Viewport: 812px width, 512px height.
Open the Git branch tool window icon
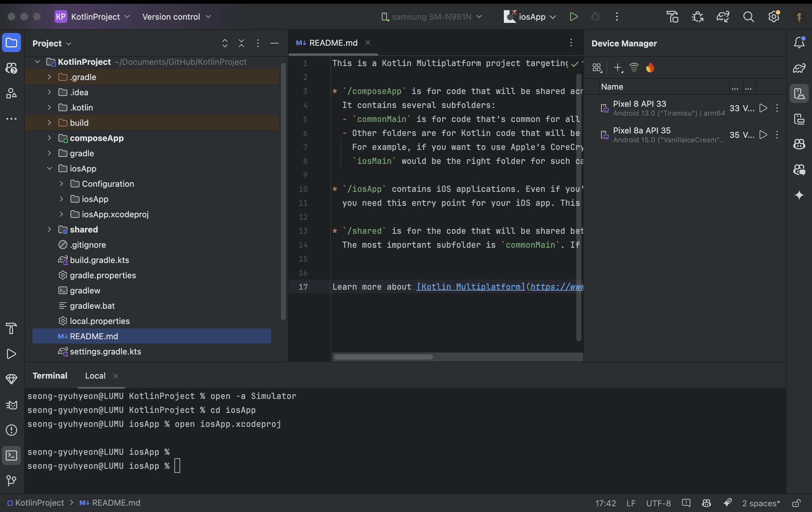11,480
